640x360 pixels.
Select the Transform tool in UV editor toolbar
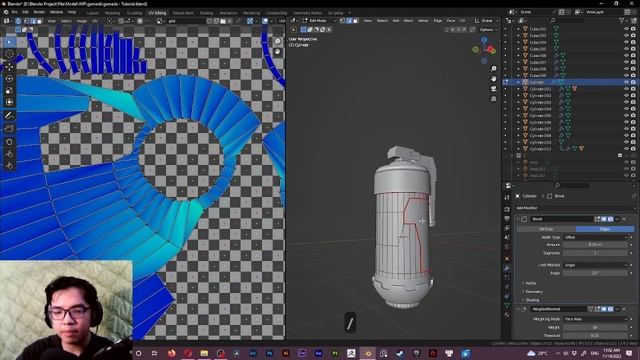tap(9, 102)
